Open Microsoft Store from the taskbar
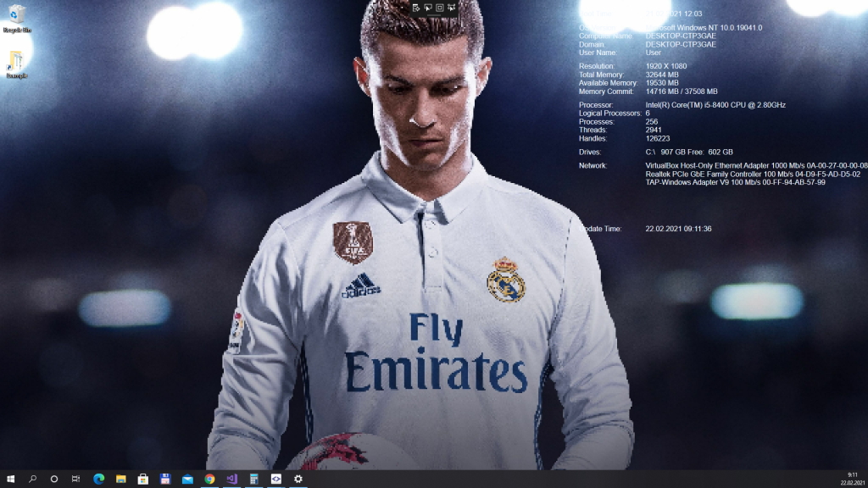The width and height of the screenshot is (868, 488). pyautogui.click(x=142, y=480)
